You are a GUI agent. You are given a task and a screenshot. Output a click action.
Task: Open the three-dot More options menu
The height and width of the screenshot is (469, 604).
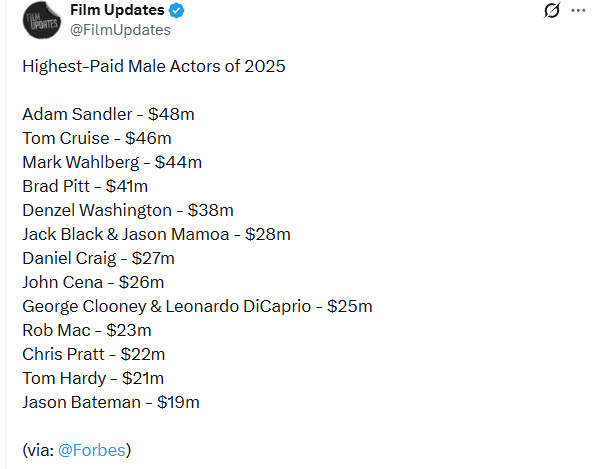pos(578,11)
